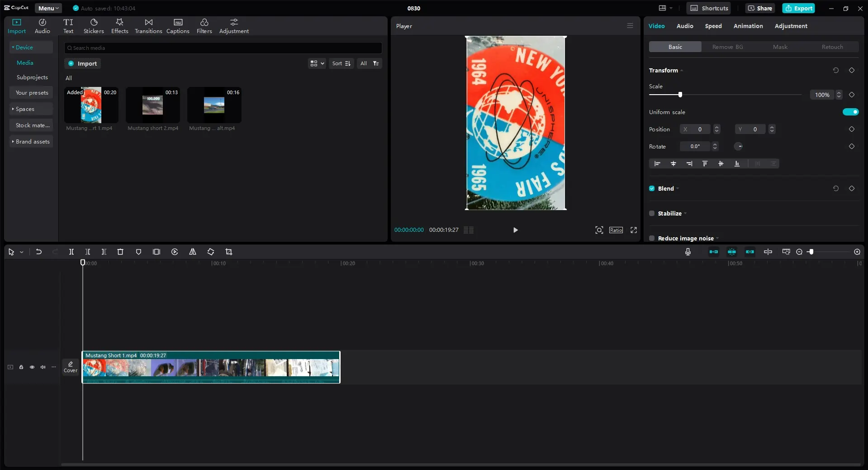Click the microphone Record voiceover icon

click(x=688, y=252)
